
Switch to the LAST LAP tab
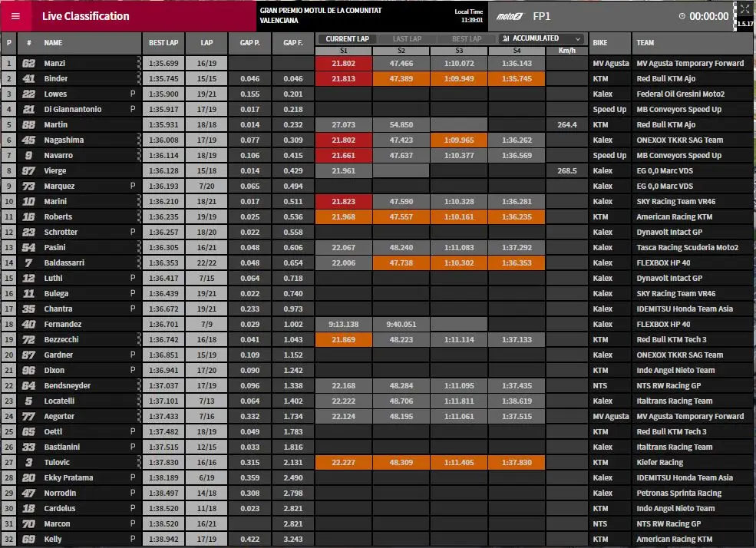[407, 39]
